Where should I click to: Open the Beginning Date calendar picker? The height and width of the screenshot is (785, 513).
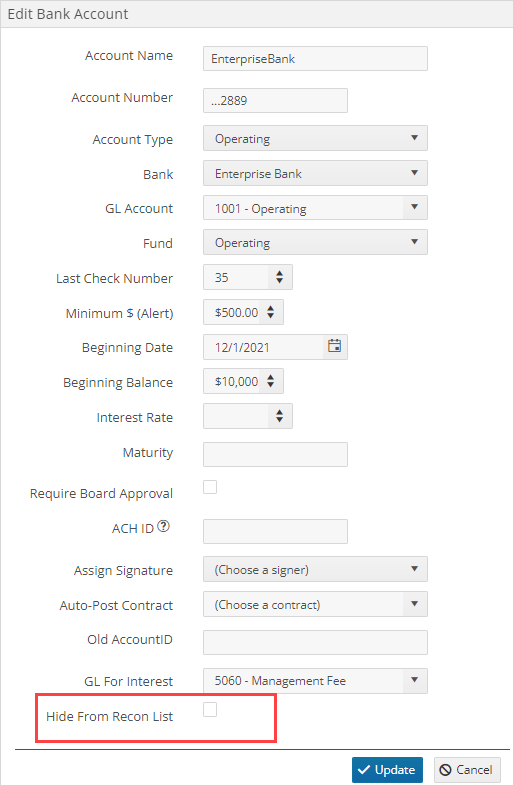(x=334, y=346)
